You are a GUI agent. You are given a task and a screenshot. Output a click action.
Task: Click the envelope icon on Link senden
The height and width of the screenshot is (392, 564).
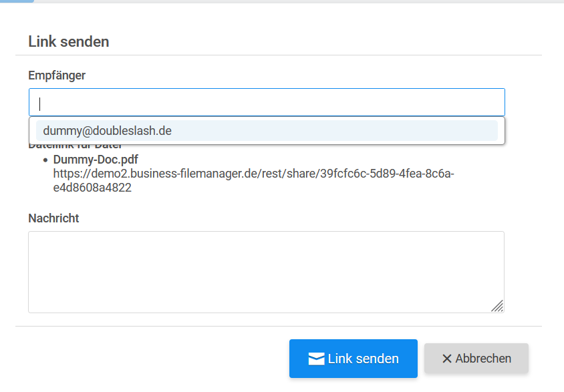coord(316,359)
